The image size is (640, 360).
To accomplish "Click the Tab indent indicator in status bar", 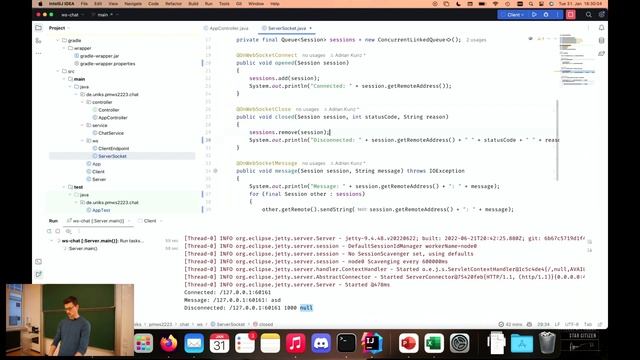I will pyautogui.click(x=588, y=324).
